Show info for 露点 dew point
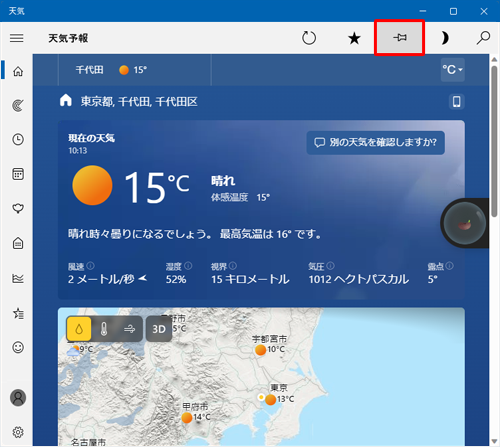Screen dimensions: 500x447 pyautogui.click(x=449, y=266)
